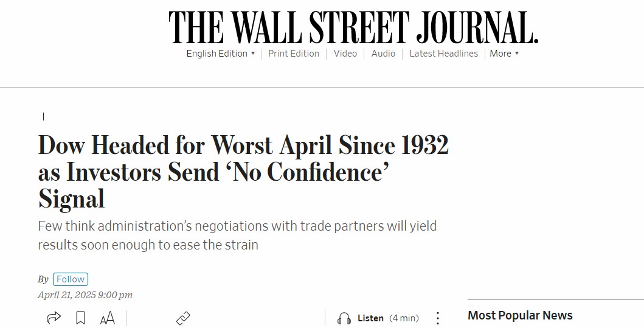Expand the More menu dropdown
Screen dimensions: 644x328
[504, 54]
